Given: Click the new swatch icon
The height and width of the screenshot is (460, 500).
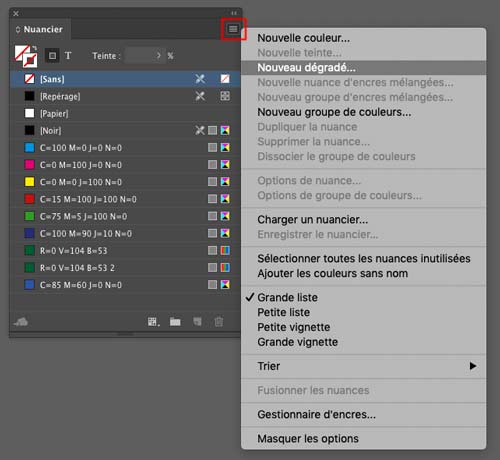Looking at the screenshot, I should [x=197, y=322].
